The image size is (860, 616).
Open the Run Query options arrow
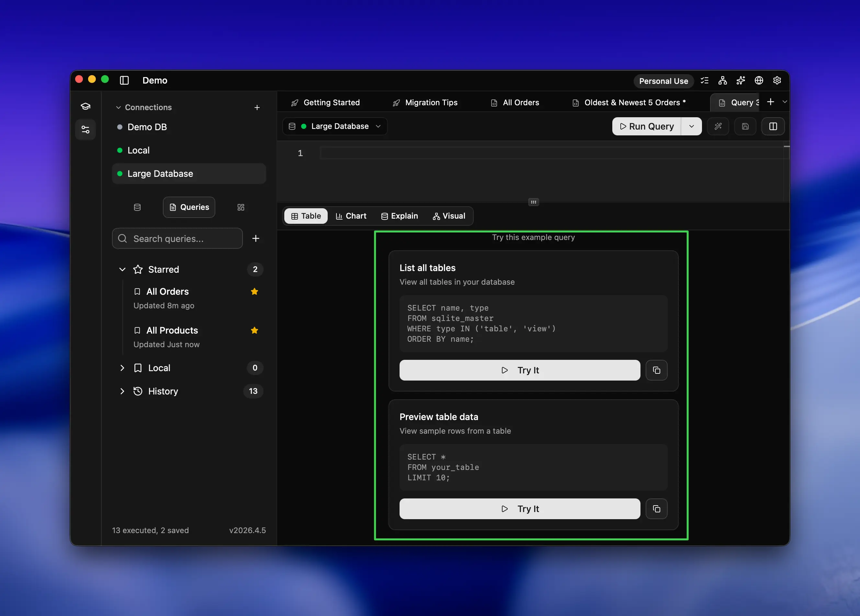click(x=691, y=126)
